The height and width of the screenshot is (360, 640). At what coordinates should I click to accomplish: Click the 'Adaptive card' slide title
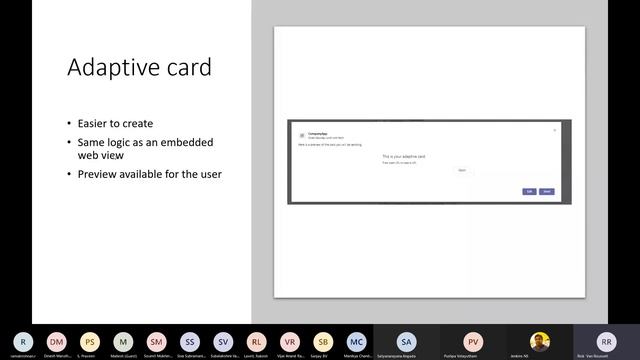point(140,67)
